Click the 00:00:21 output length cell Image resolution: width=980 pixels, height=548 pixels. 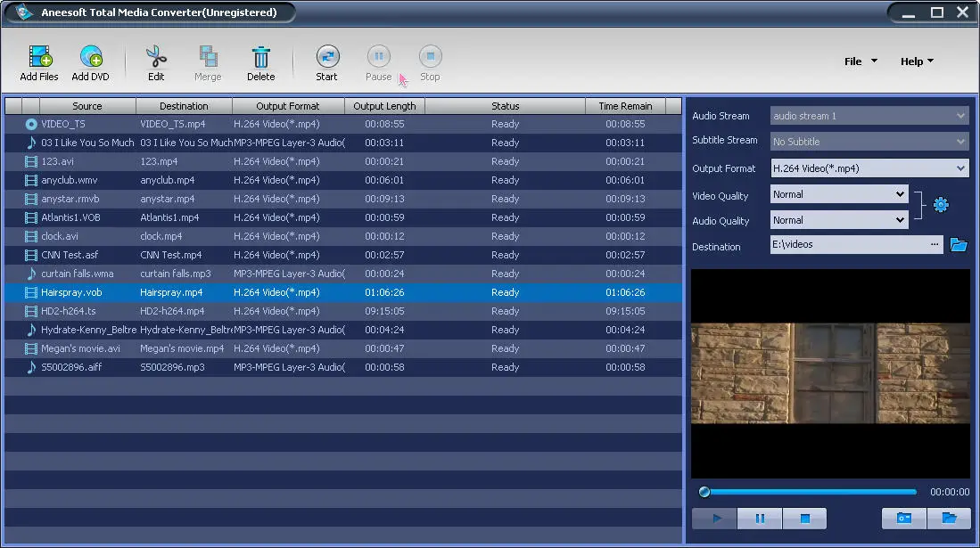coord(384,161)
